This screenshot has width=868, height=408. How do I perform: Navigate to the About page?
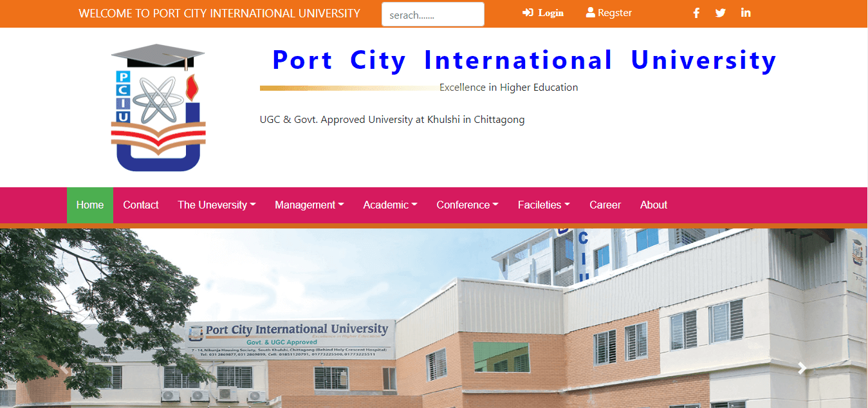pyautogui.click(x=653, y=205)
